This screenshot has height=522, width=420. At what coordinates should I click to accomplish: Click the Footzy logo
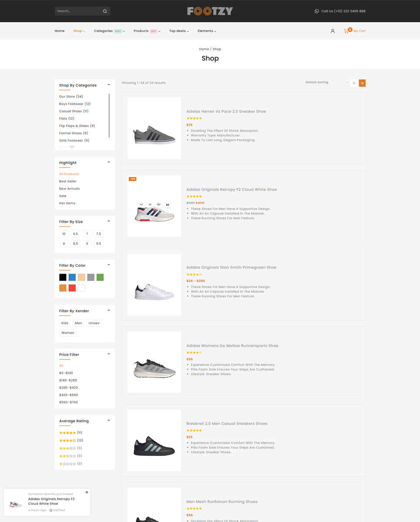pyautogui.click(x=210, y=11)
